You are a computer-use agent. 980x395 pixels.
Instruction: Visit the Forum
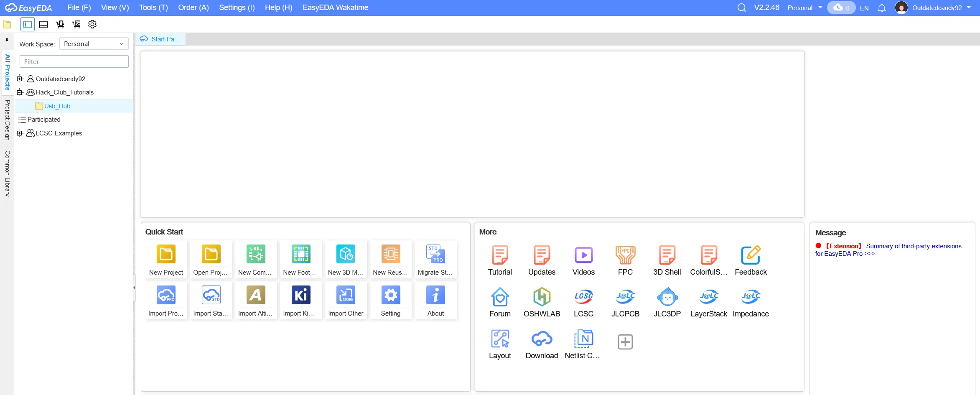tap(500, 302)
